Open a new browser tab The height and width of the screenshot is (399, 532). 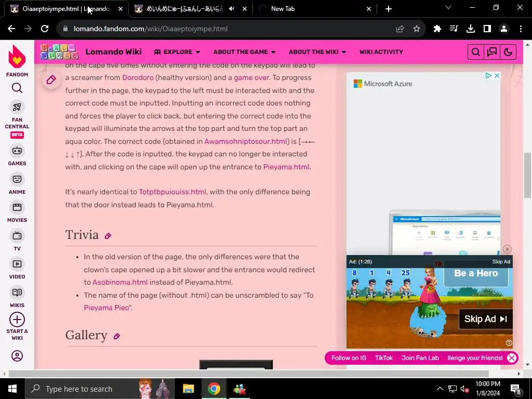tap(389, 9)
